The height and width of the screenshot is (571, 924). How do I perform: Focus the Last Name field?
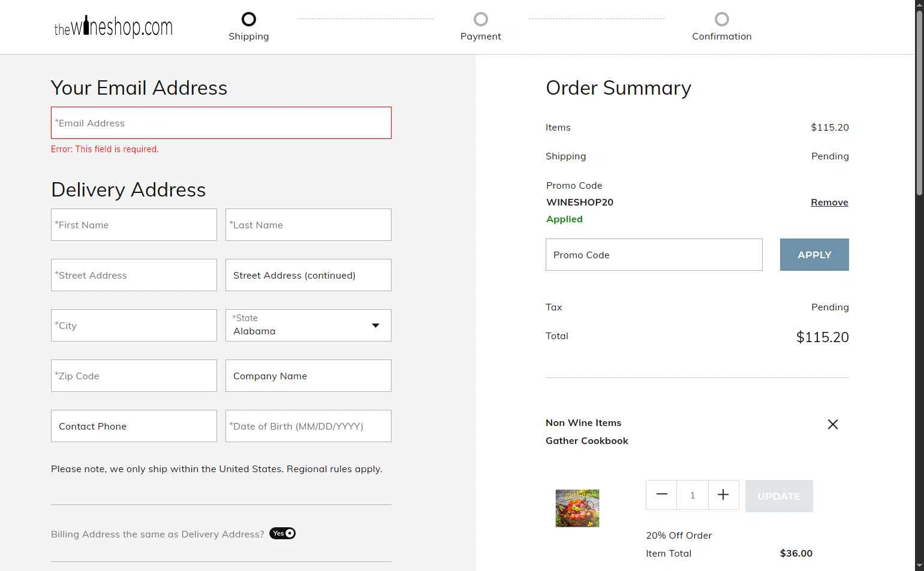[308, 225]
